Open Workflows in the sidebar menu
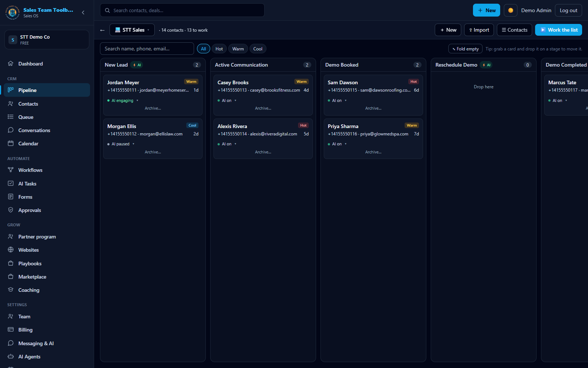 click(47, 170)
